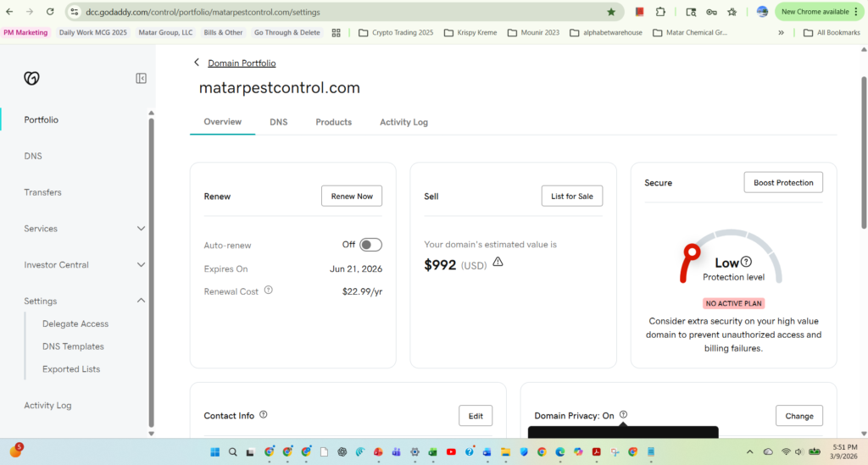Click the estimated value warning icon
The width and height of the screenshot is (868, 465).
point(498,263)
